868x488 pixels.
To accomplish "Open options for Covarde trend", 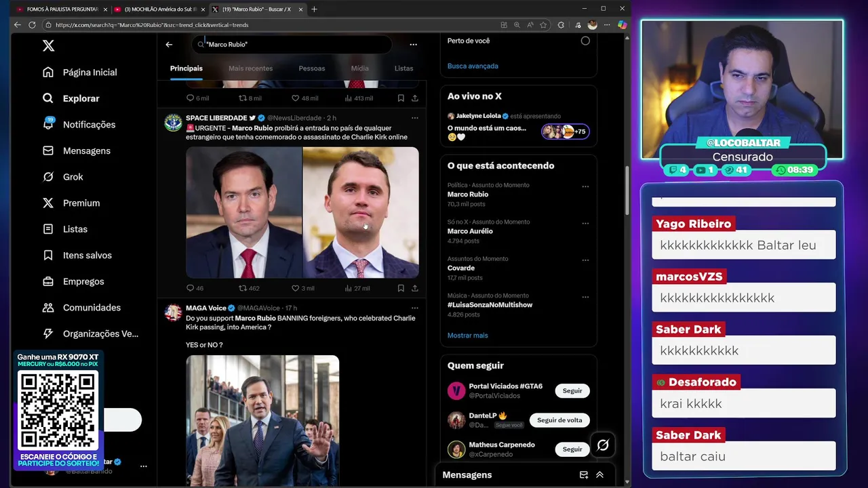I will tap(585, 260).
